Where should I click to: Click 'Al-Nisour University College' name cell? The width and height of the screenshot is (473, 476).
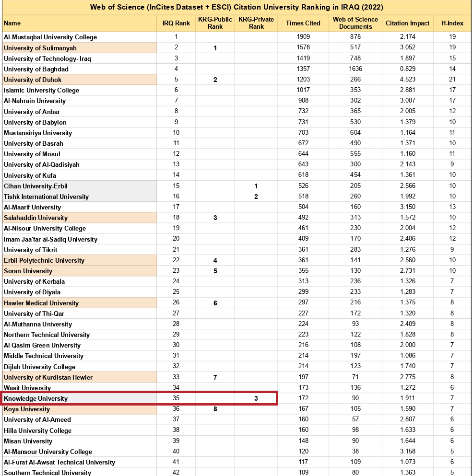click(80, 229)
